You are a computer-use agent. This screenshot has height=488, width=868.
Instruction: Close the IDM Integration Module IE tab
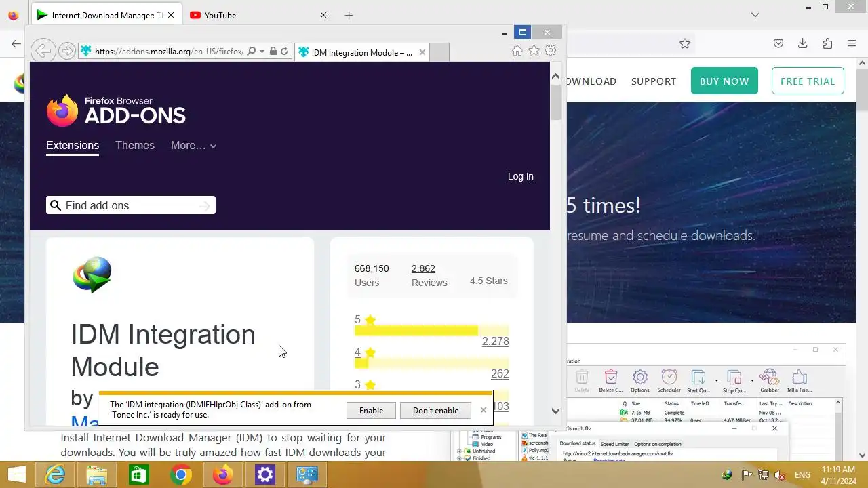tap(422, 52)
